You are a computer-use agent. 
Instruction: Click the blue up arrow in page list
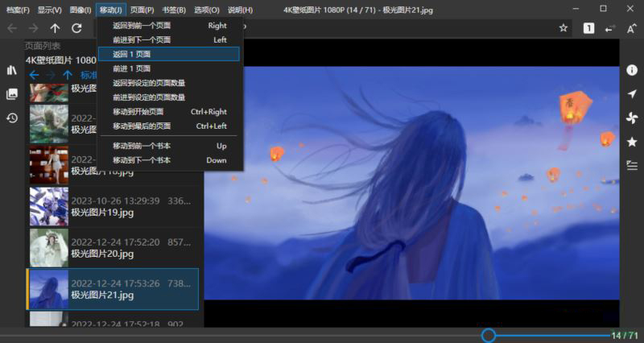68,75
